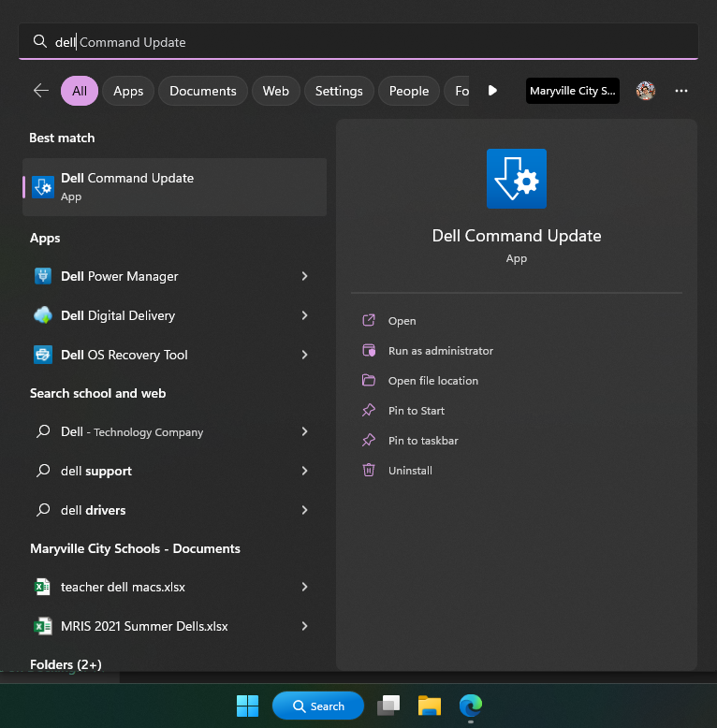Open the three-dot more options menu
717x728 pixels.
[x=680, y=91]
